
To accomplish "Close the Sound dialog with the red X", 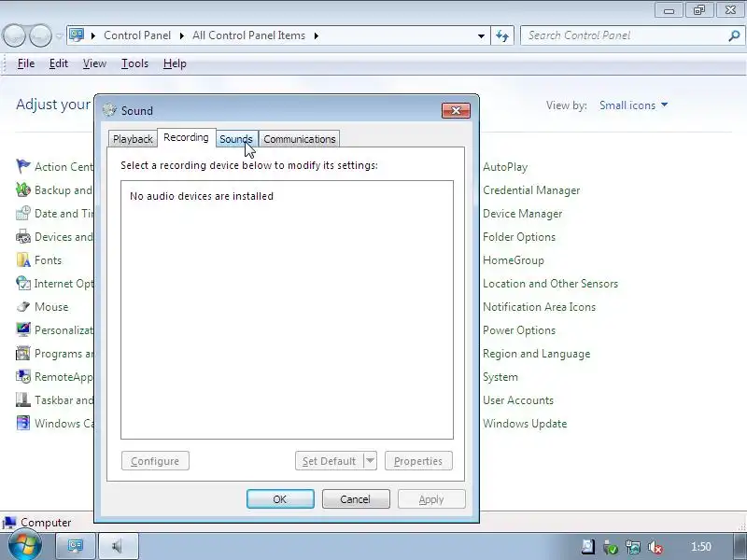I will point(456,110).
